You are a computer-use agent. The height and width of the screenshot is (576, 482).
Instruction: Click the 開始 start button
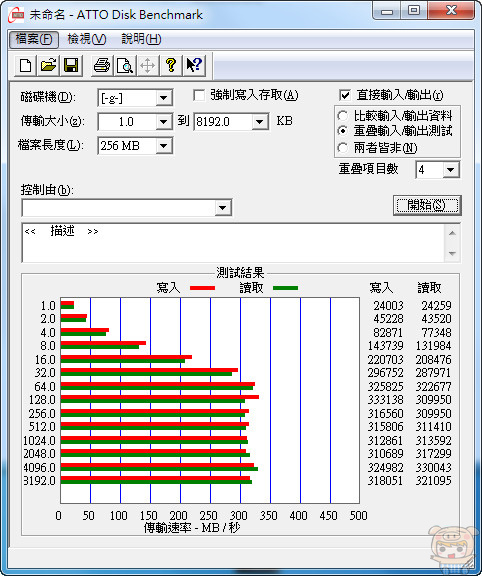coord(427,205)
